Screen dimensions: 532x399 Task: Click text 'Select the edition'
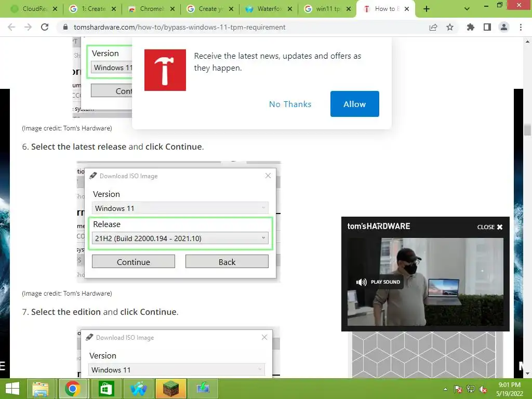pos(66,312)
